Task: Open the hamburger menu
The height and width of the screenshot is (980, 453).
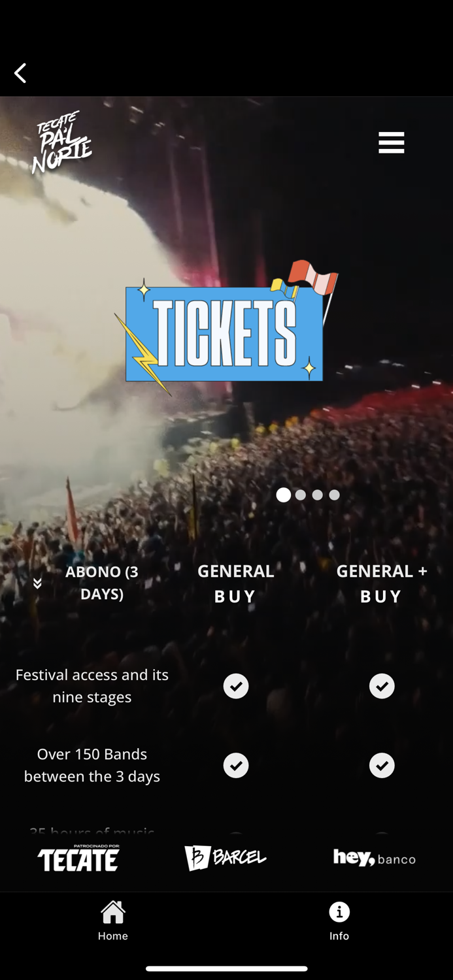Action: [x=391, y=142]
